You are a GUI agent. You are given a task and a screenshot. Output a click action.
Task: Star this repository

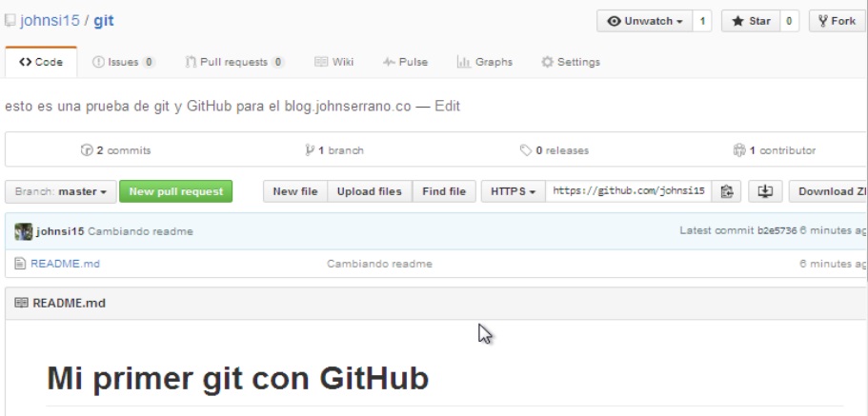click(x=751, y=21)
